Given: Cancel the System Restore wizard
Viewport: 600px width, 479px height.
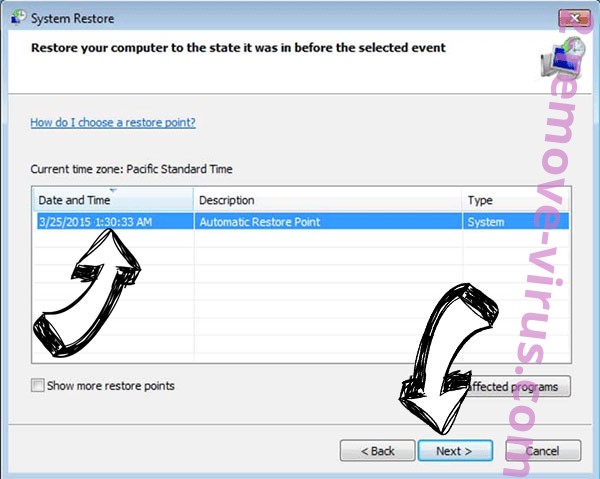Looking at the screenshot, I should (x=543, y=451).
